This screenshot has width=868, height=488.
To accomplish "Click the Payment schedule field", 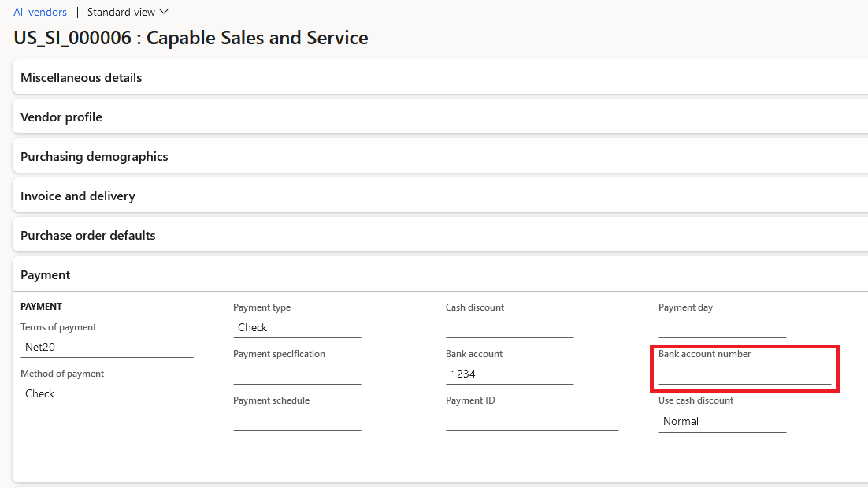I will (x=297, y=420).
